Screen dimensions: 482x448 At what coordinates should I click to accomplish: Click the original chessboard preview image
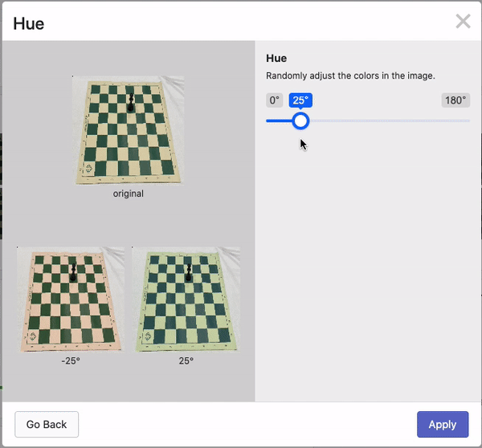(x=129, y=130)
